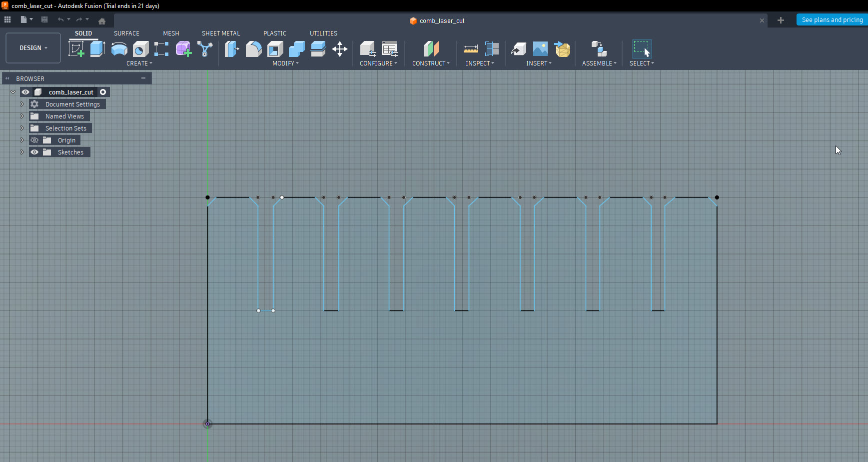Viewport: 868px width, 462px height.
Task: Open the Section Analysis tool
Action: pyautogui.click(x=492, y=48)
